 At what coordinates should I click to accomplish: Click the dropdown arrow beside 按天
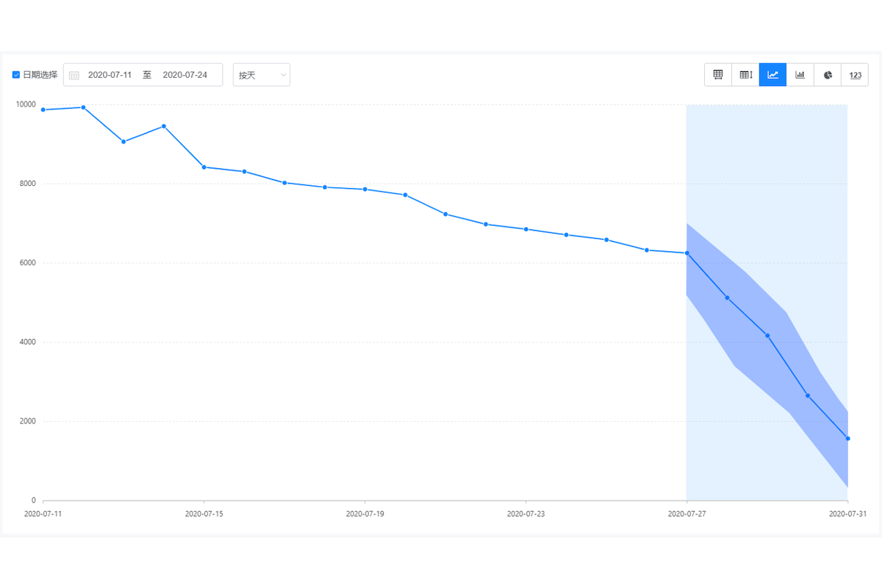[283, 75]
